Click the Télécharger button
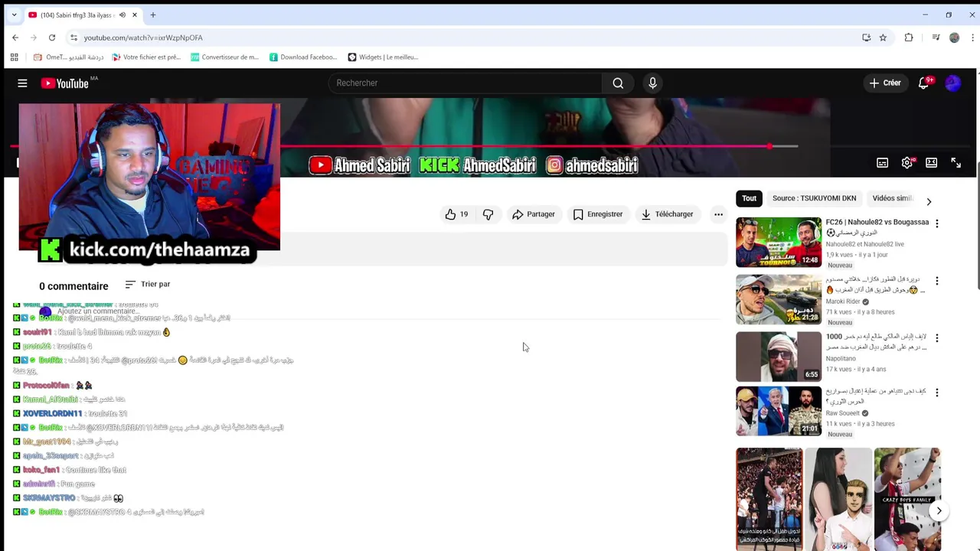Viewport: 980px width, 551px height. pos(667,214)
